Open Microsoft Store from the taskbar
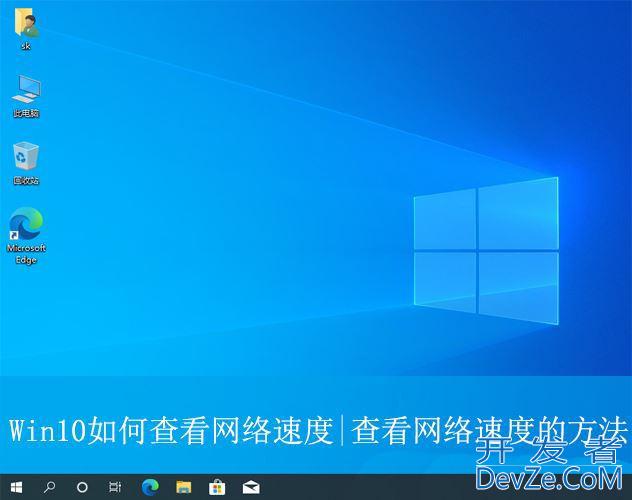The width and height of the screenshot is (632, 500). tap(216, 487)
